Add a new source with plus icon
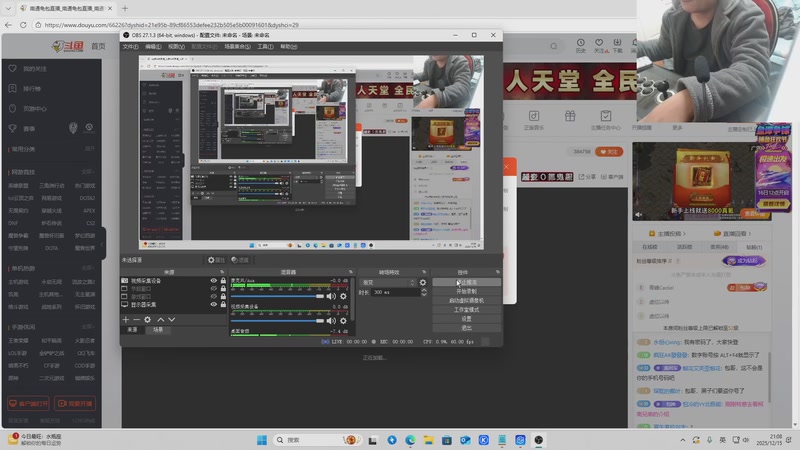The height and width of the screenshot is (450, 800). click(x=126, y=319)
